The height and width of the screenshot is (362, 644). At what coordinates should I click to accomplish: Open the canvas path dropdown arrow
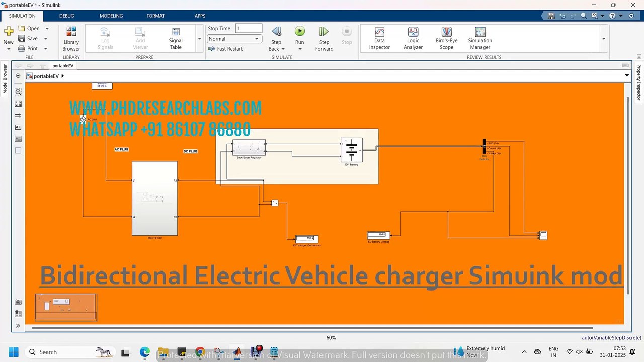tap(627, 76)
